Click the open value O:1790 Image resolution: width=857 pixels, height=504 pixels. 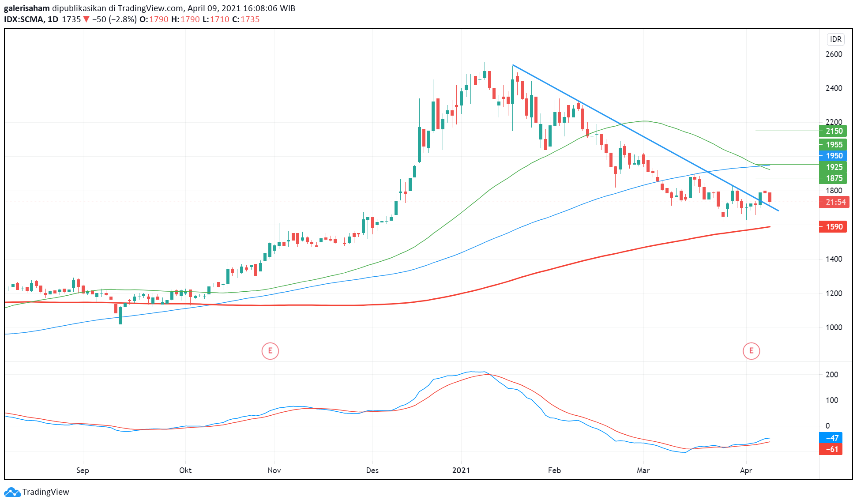click(x=154, y=19)
